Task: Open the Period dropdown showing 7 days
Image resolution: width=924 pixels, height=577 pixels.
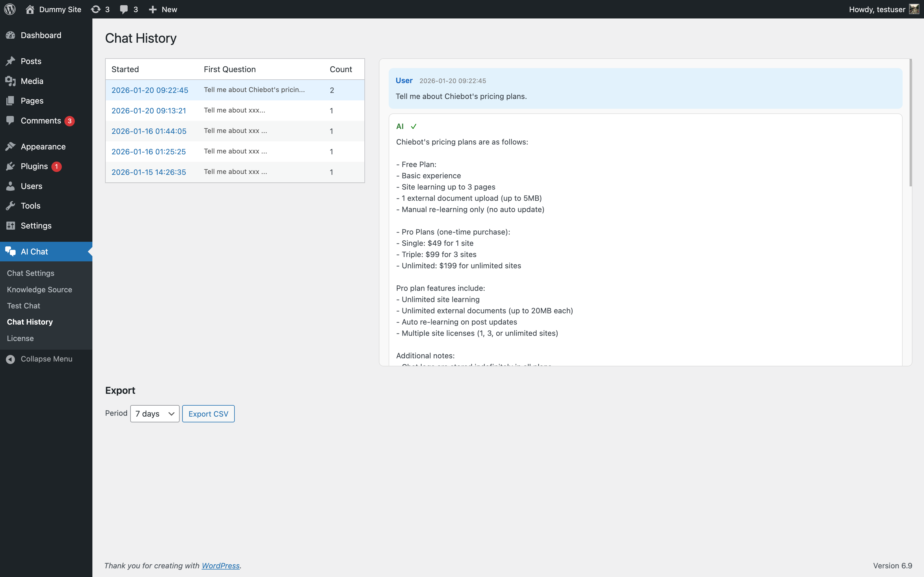Action: click(155, 414)
